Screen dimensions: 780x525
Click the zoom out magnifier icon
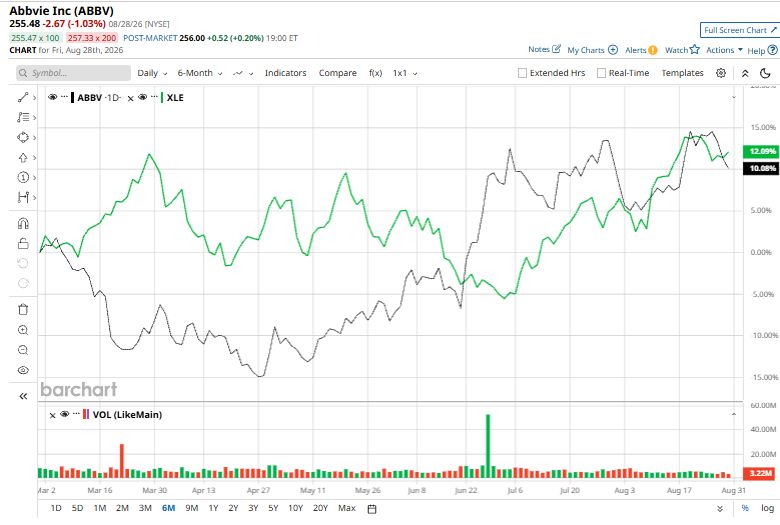pos(23,350)
